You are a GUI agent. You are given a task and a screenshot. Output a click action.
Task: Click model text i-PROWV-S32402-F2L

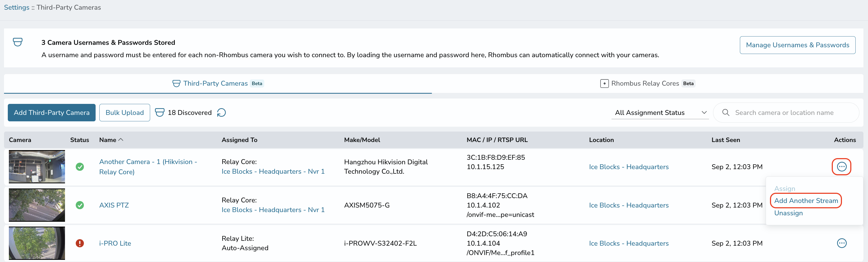pyautogui.click(x=380, y=243)
